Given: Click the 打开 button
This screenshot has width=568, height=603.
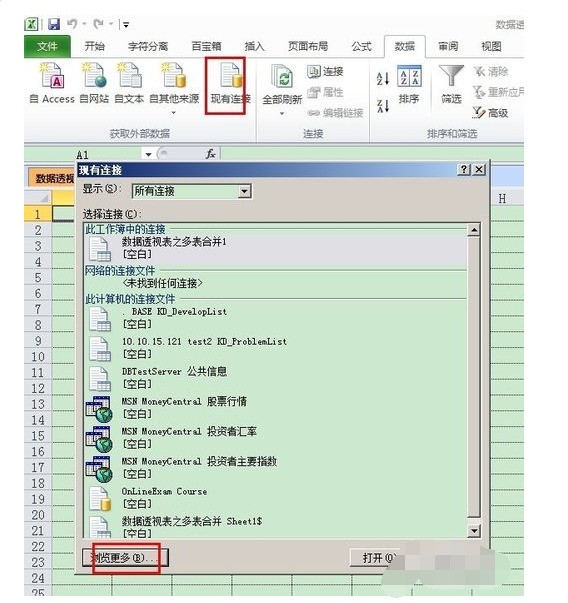Looking at the screenshot, I should 377,557.
